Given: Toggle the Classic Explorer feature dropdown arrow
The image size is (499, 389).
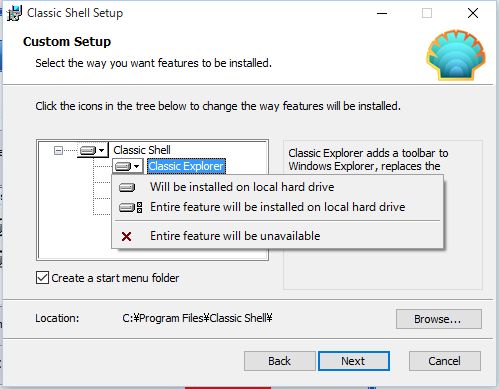Looking at the screenshot, I should [x=136, y=166].
